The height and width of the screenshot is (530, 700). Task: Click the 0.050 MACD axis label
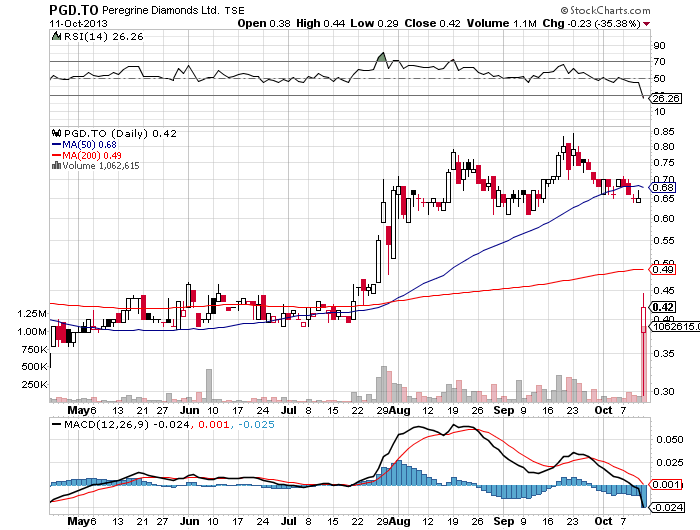[x=670, y=440]
